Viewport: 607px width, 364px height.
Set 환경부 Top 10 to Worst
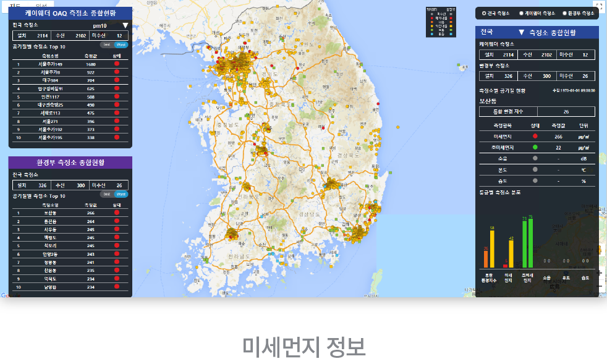click(x=121, y=195)
